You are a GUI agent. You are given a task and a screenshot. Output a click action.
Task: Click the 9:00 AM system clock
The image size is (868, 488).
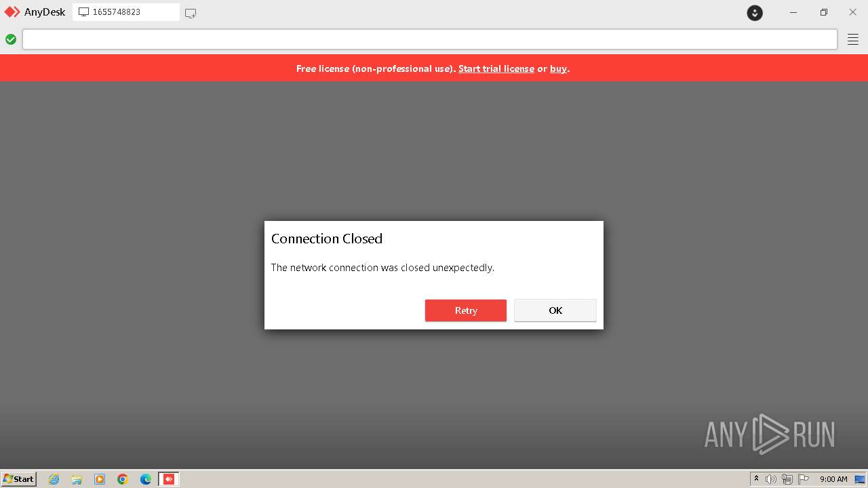[x=833, y=479]
